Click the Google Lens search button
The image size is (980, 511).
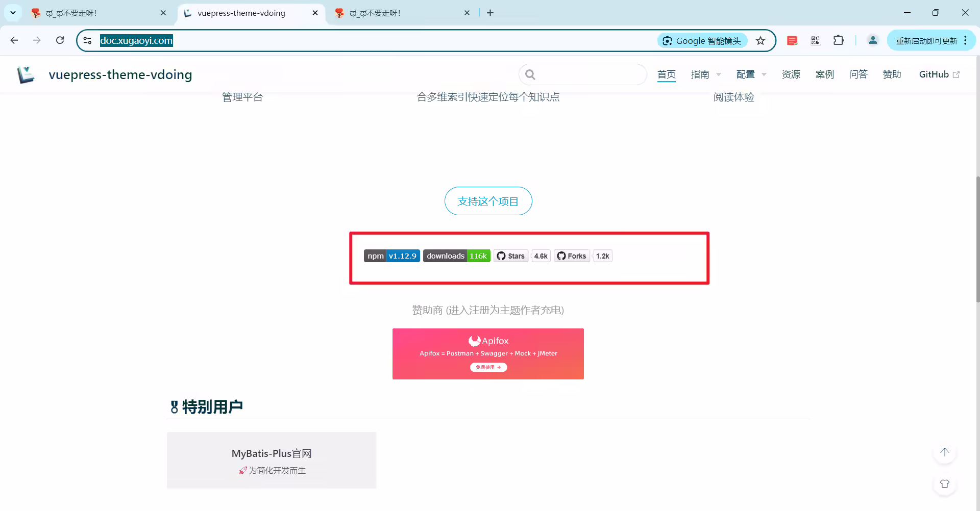click(x=702, y=41)
